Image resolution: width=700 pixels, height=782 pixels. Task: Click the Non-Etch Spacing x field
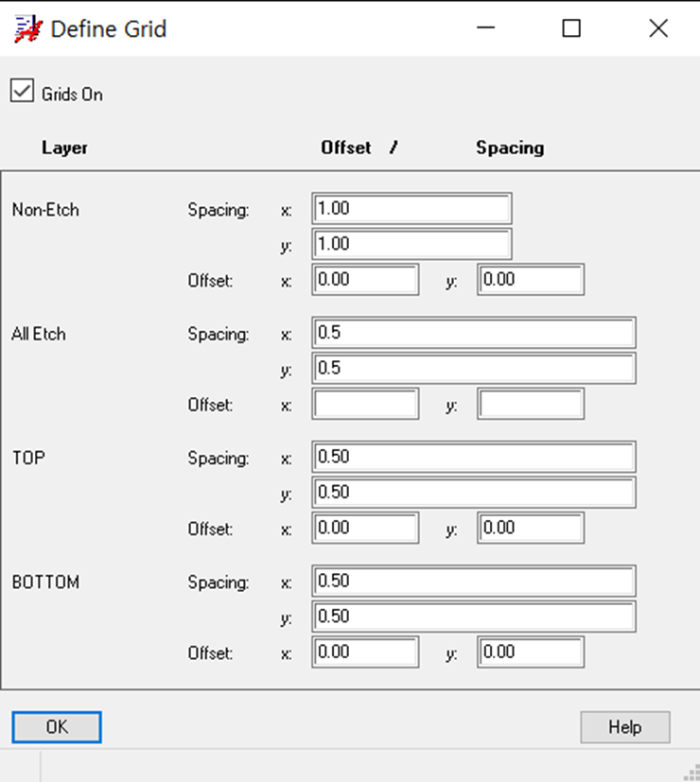click(411, 208)
